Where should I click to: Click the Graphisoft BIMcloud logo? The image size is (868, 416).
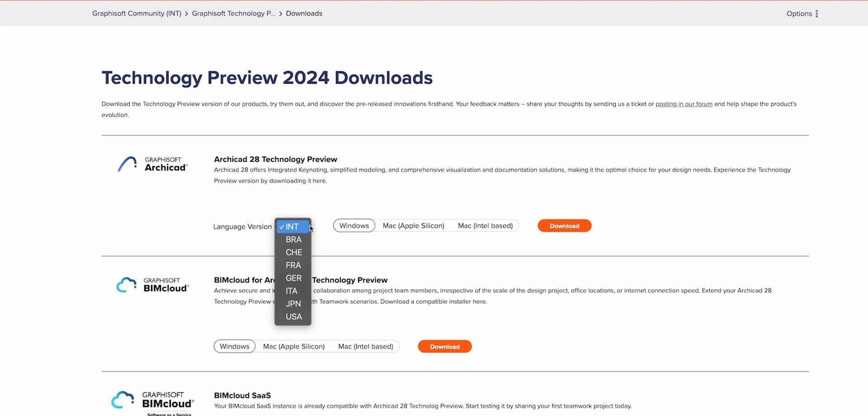(153, 285)
